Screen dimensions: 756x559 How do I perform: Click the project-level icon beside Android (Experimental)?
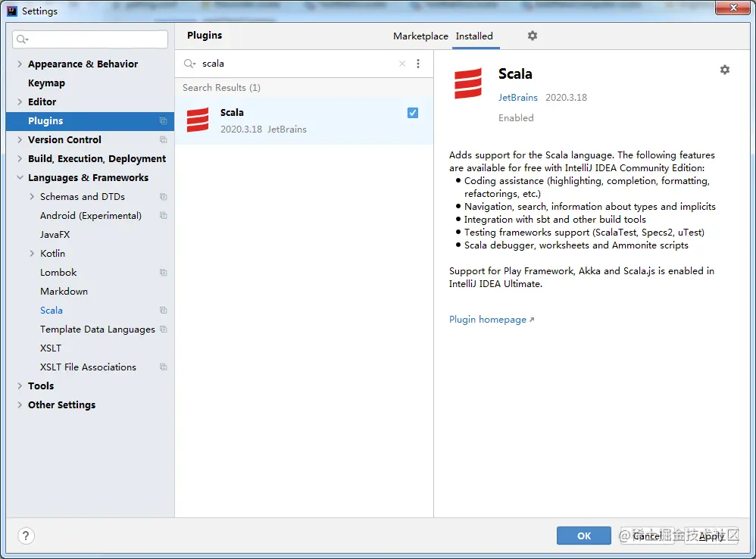(x=163, y=215)
